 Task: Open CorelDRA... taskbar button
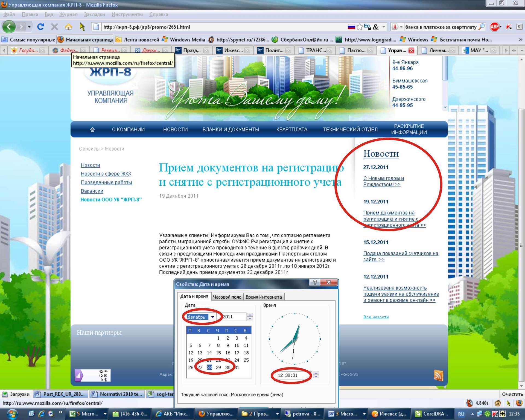(x=433, y=414)
